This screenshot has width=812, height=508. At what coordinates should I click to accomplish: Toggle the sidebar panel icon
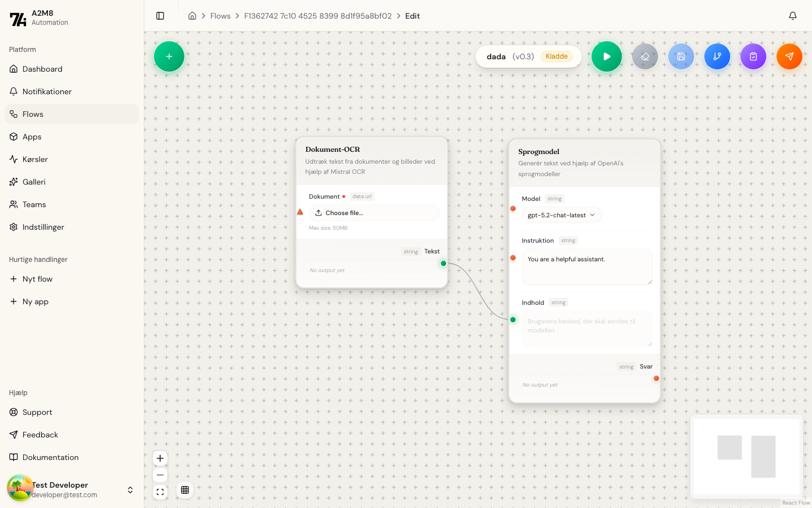tap(160, 16)
